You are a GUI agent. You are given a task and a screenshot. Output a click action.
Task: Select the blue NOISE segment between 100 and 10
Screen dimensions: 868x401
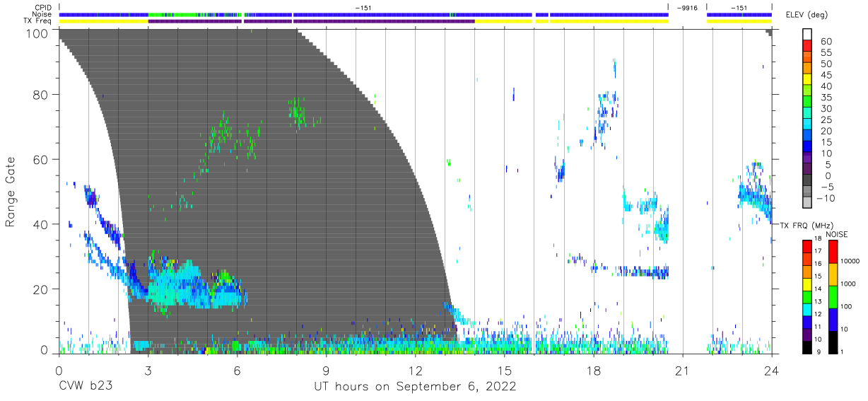[x=833, y=318]
